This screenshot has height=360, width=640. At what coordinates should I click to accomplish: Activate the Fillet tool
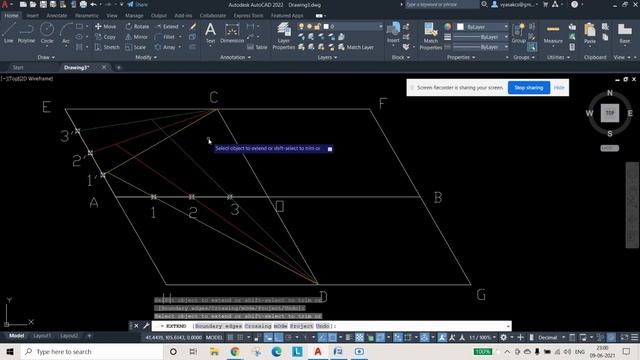(165, 37)
